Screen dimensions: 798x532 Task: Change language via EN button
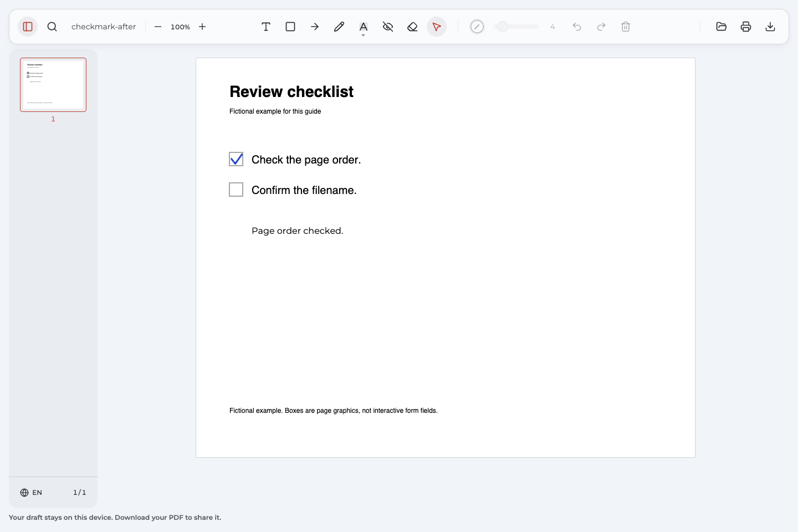(31, 493)
